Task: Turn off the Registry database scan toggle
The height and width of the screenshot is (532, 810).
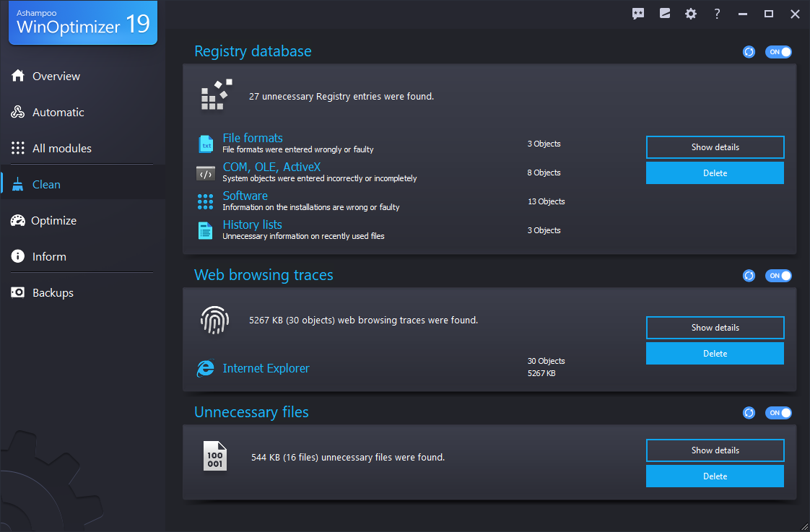Action: tap(779, 51)
